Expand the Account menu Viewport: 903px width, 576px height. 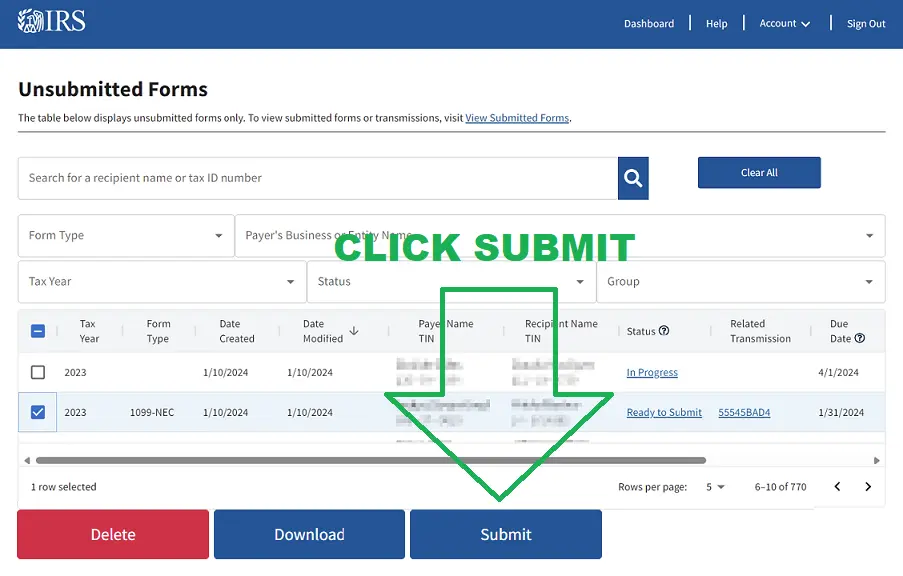pyautogui.click(x=785, y=24)
